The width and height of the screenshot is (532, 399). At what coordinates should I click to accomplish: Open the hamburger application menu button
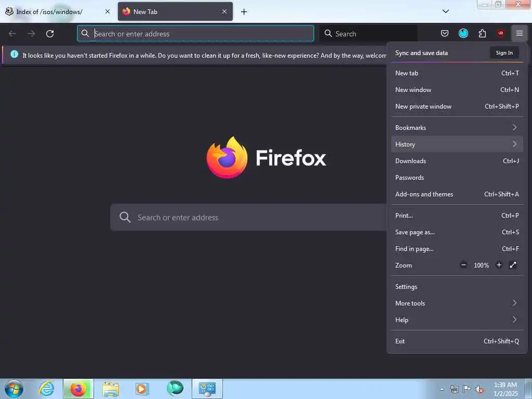pyautogui.click(x=519, y=33)
